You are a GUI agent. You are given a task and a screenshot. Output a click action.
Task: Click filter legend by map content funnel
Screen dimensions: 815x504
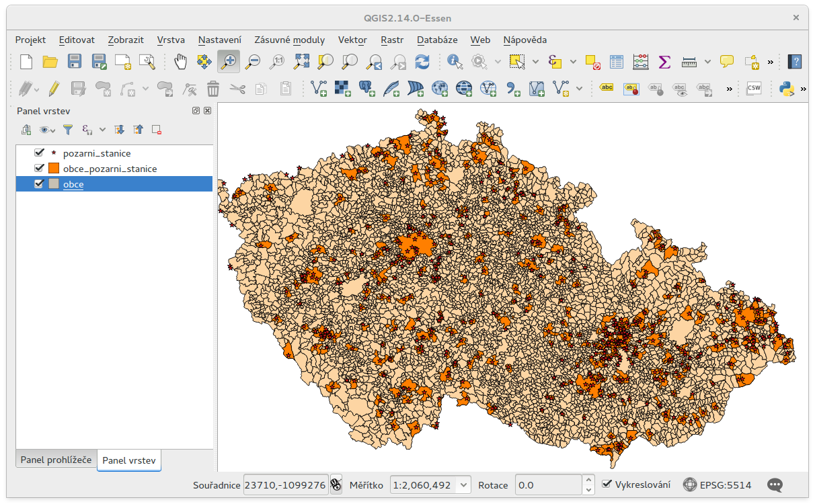[x=68, y=130]
